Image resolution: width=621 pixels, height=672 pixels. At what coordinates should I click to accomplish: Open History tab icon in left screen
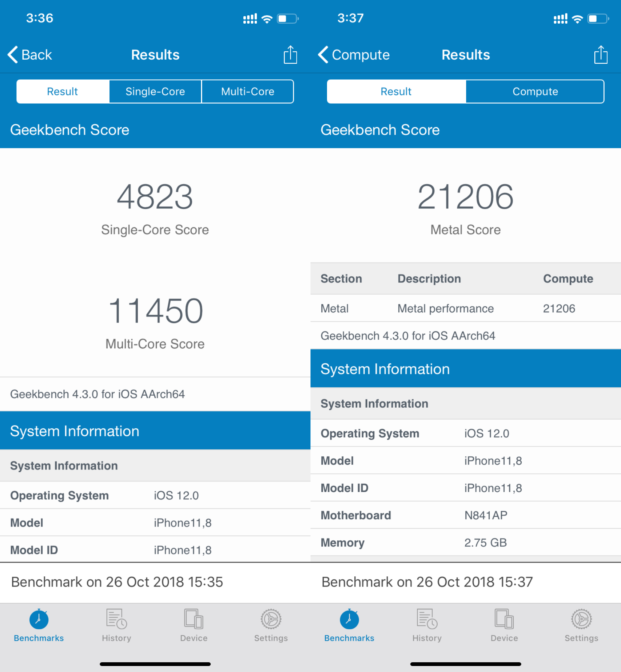point(117,619)
